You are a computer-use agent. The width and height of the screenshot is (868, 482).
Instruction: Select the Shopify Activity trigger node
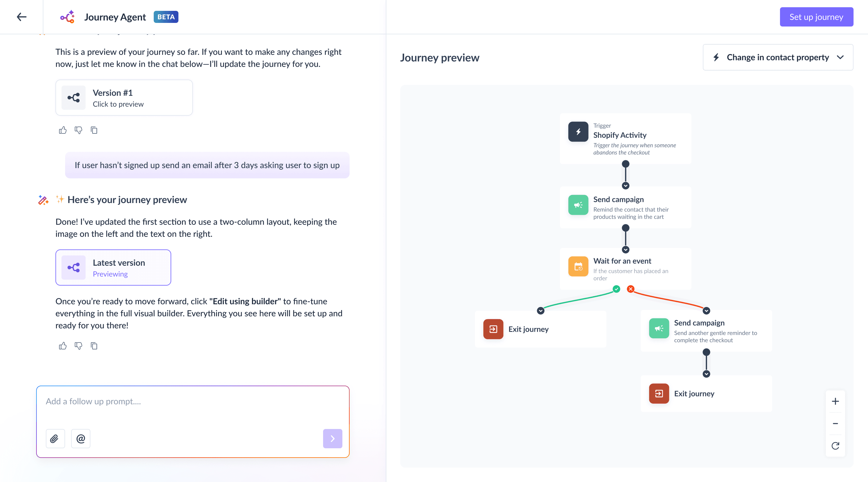(x=625, y=139)
